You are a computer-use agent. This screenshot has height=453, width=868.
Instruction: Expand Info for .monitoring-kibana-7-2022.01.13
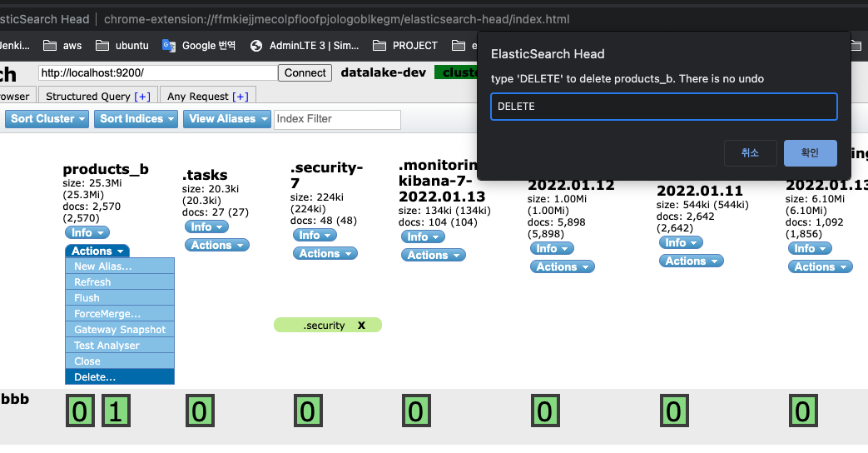(423, 237)
